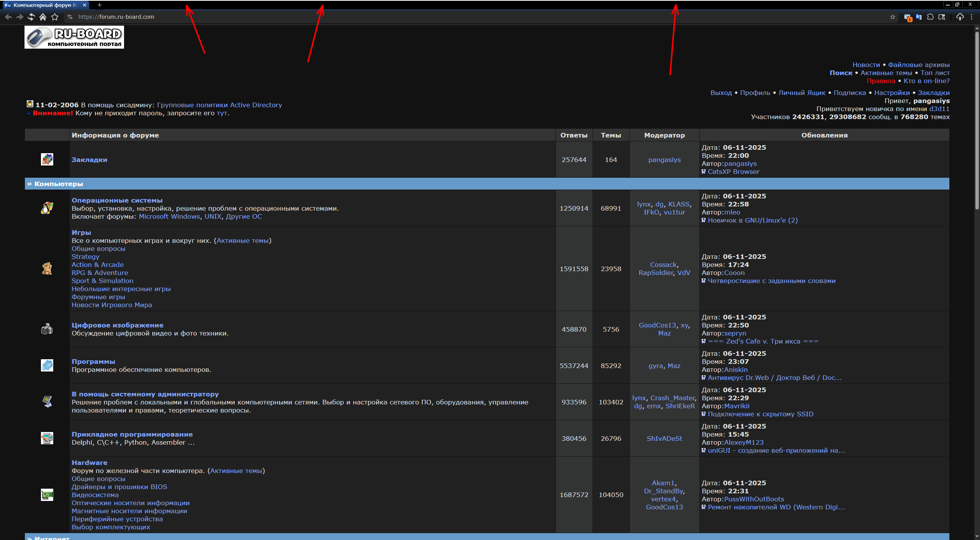Click the Правила link in red
980x540 pixels.
click(880, 81)
